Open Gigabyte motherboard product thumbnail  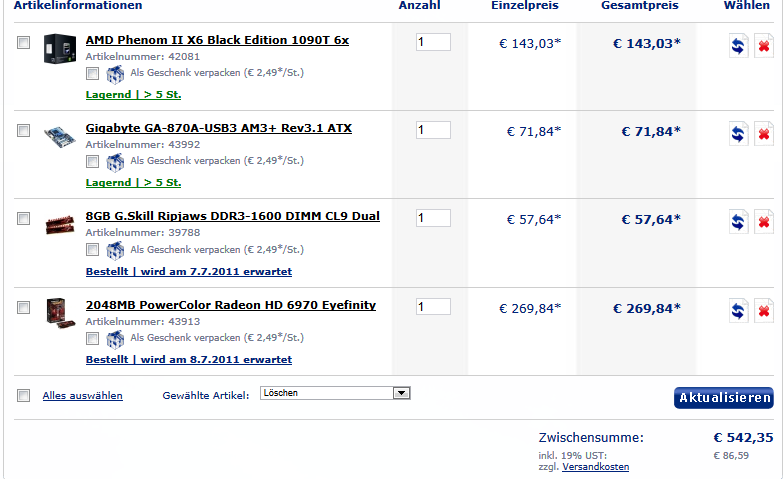click(59, 137)
